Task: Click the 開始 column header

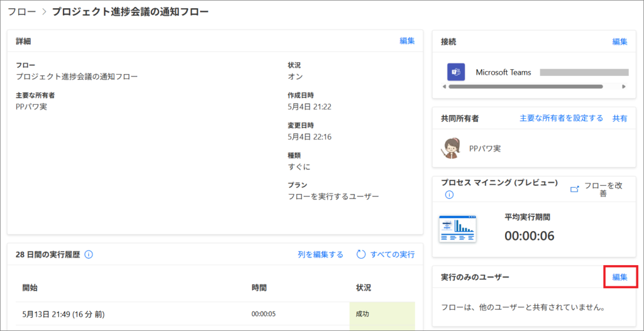Action: pos(30,288)
